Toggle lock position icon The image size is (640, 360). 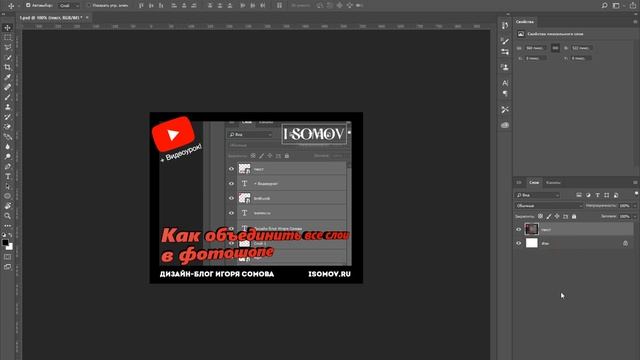click(x=557, y=216)
